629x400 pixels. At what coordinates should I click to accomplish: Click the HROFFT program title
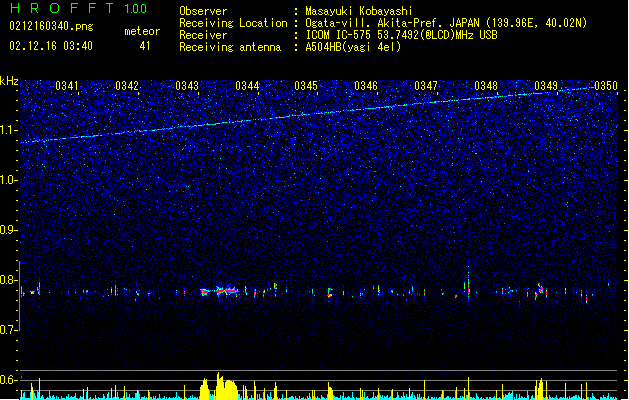tap(62, 8)
